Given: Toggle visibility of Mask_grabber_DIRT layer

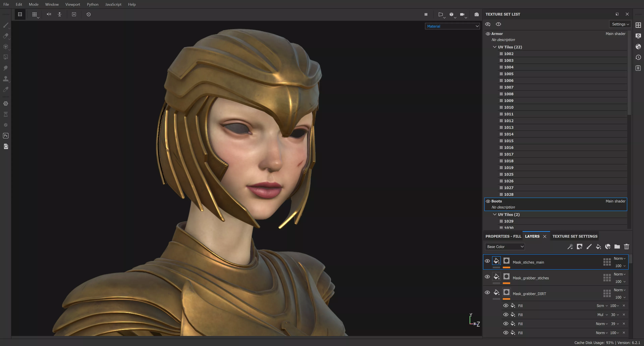Looking at the screenshot, I should 487,292.
